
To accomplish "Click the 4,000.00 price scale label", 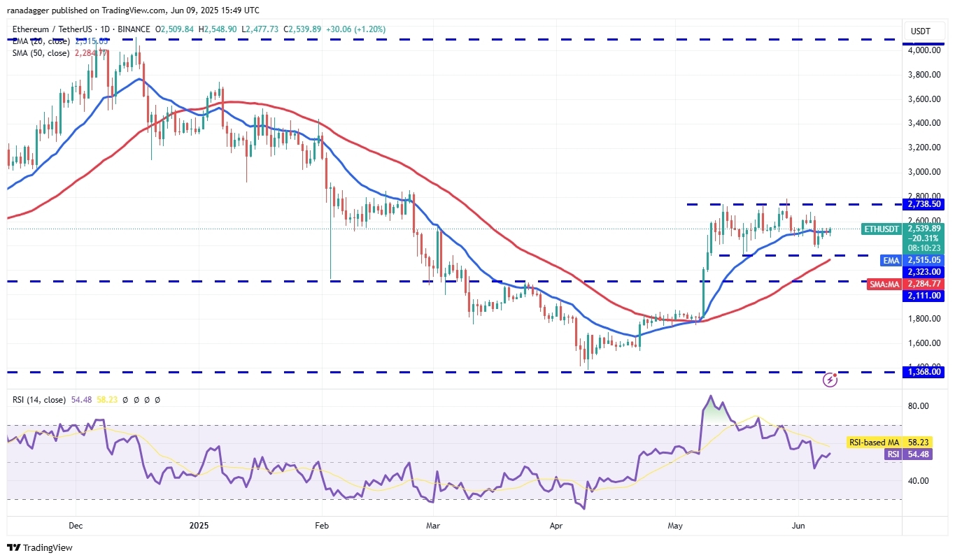I will (x=924, y=50).
